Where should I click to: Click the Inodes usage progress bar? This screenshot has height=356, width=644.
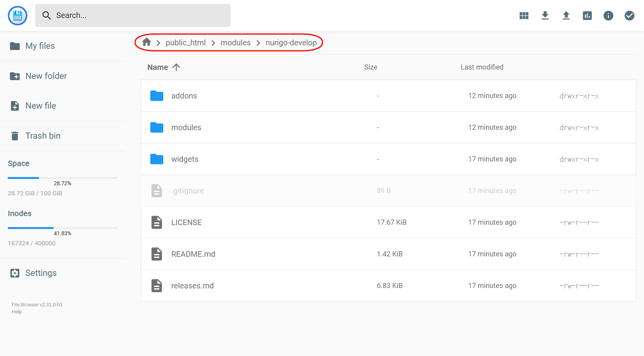pyautogui.click(x=63, y=228)
